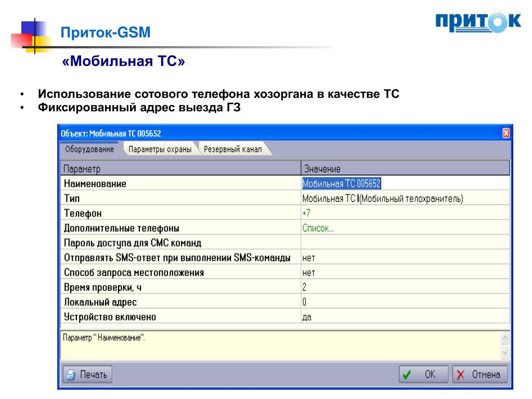
Task: Select Устройство включено row label
Action: click(110, 317)
